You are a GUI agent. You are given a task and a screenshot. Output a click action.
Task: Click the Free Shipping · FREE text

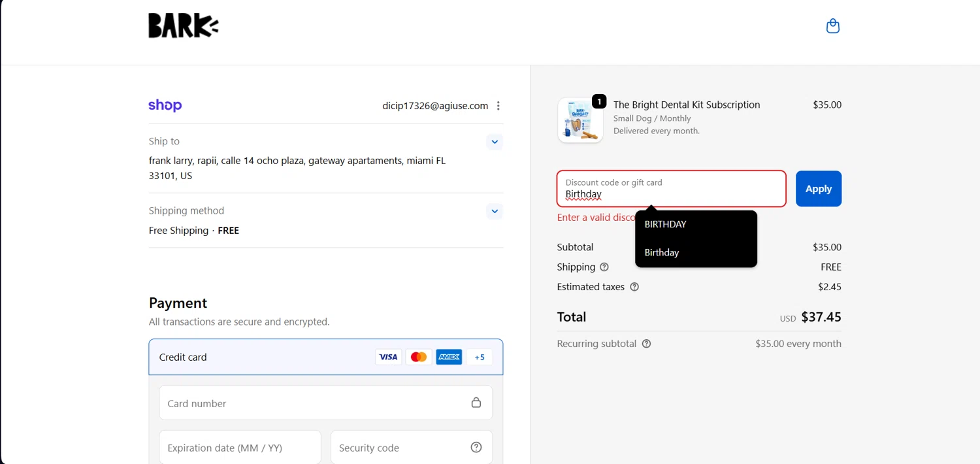click(194, 231)
